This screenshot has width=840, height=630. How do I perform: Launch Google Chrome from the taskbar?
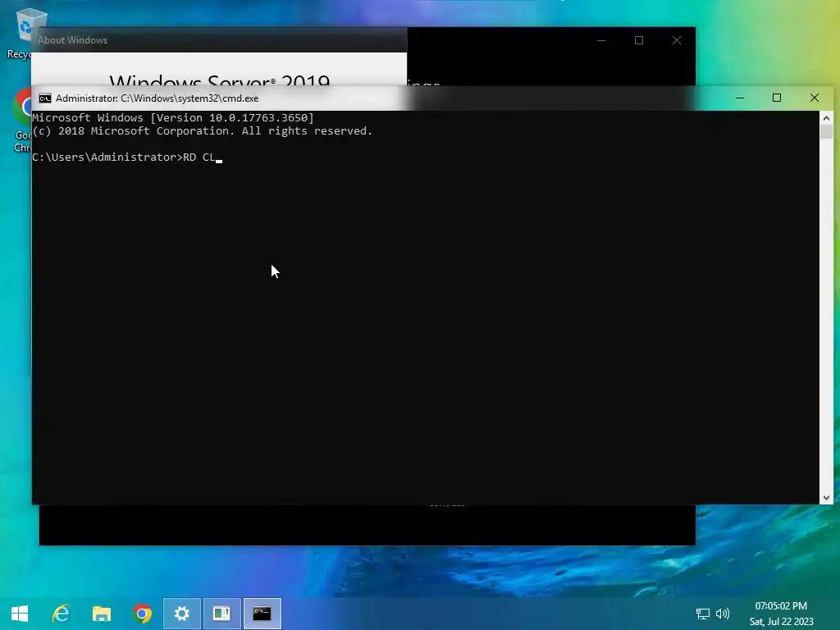142,614
